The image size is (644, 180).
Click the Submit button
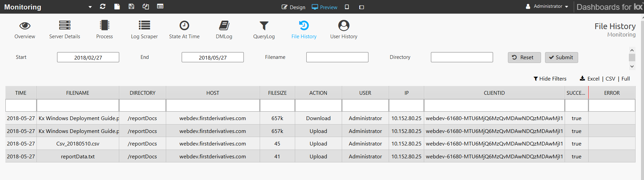(561, 58)
